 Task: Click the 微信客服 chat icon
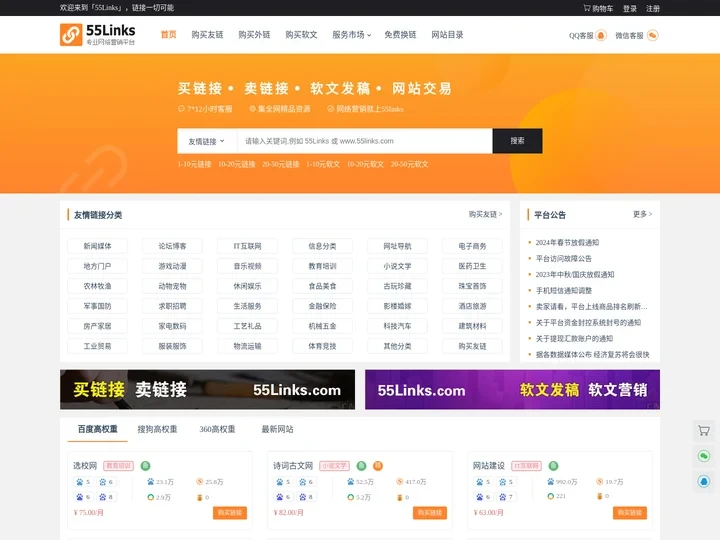[x=652, y=35]
